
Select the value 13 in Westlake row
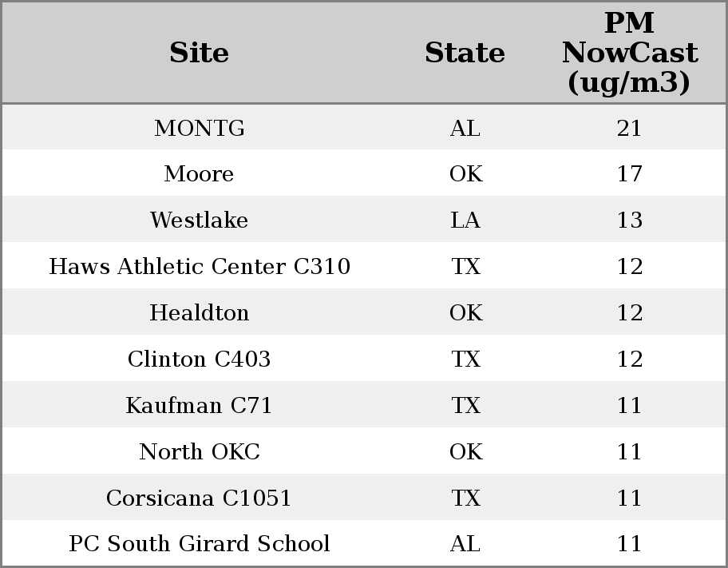click(629, 220)
